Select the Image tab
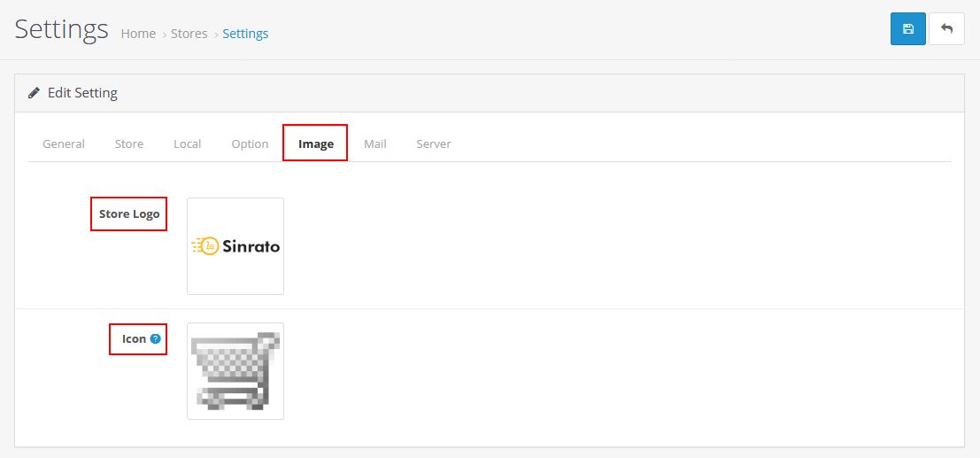The height and width of the screenshot is (458, 980). (316, 144)
